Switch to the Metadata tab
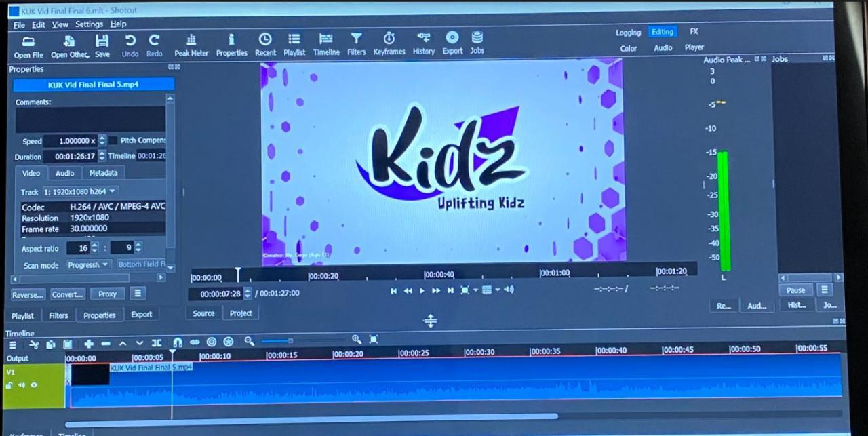 click(x=103, y=173)
